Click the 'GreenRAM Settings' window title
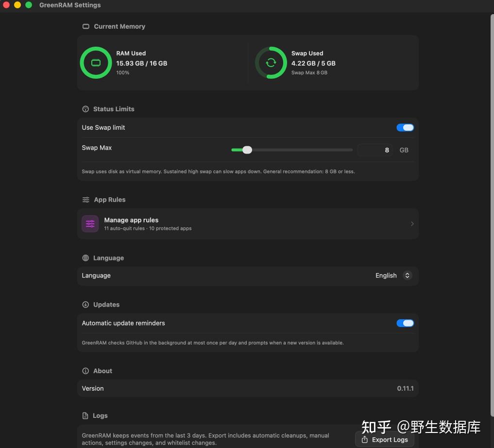 point(70,5)
